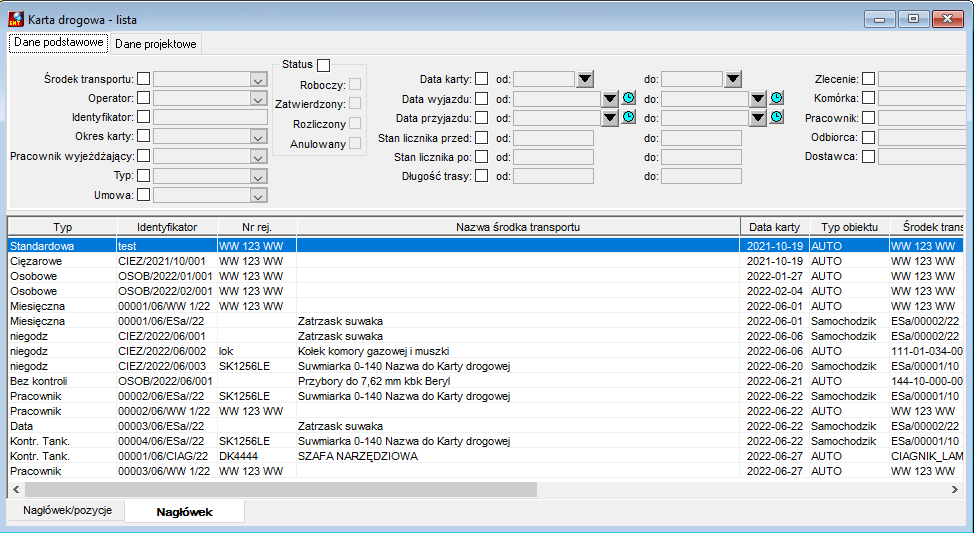Open calendar arrow for Data karty do

tap(733, 79)
